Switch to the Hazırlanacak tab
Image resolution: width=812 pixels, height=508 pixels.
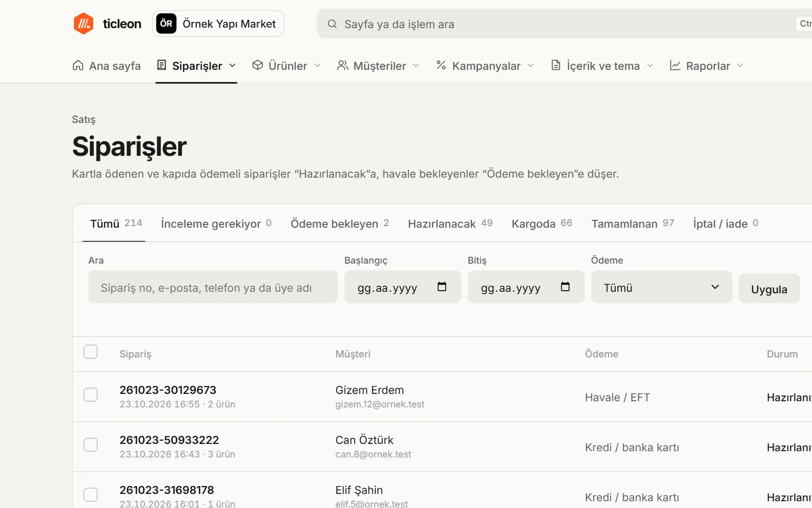tap(450, 224)
